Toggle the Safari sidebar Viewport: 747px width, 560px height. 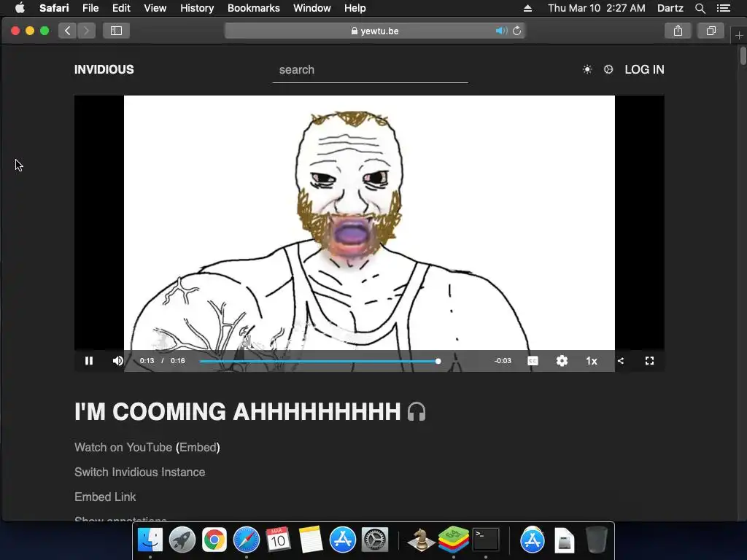coord(116,31)
